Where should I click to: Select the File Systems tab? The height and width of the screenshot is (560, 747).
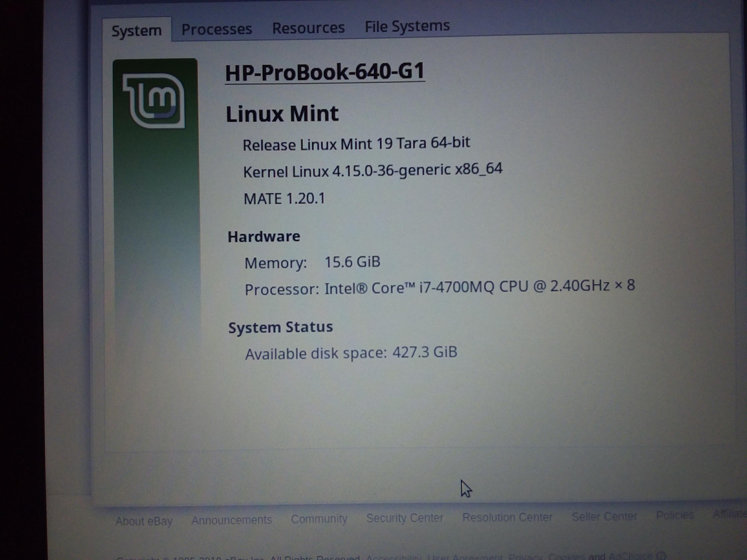click(x=407, y=27)
